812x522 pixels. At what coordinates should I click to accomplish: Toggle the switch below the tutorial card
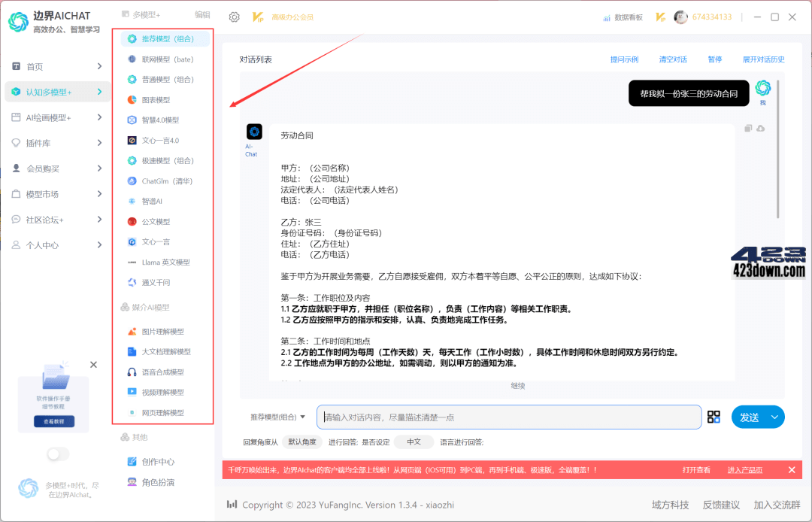click(58, 454)
